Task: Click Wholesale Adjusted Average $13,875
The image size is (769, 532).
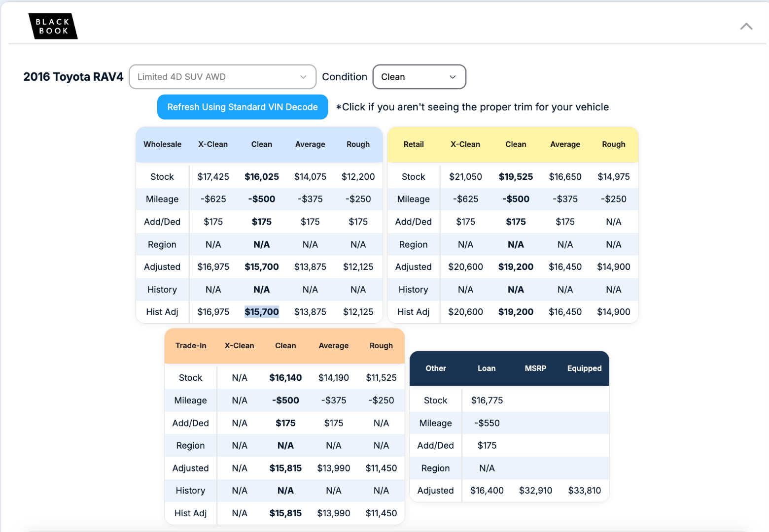Action: point(310,267)
